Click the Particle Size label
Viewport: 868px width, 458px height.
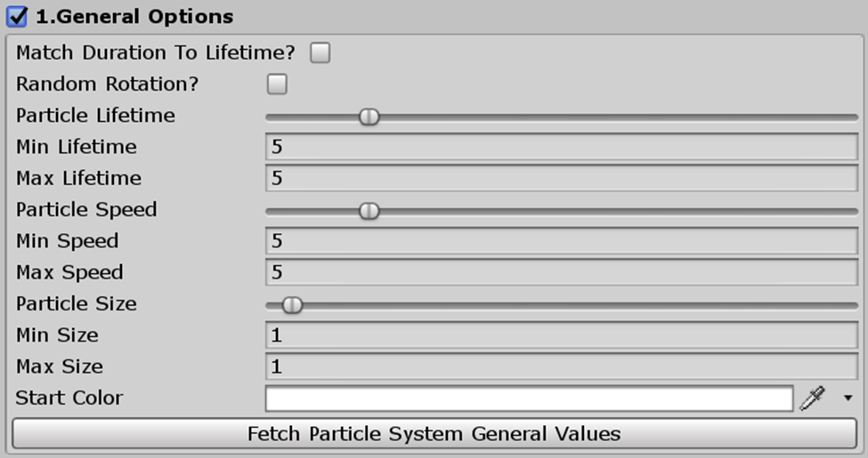tap(77, 303)
